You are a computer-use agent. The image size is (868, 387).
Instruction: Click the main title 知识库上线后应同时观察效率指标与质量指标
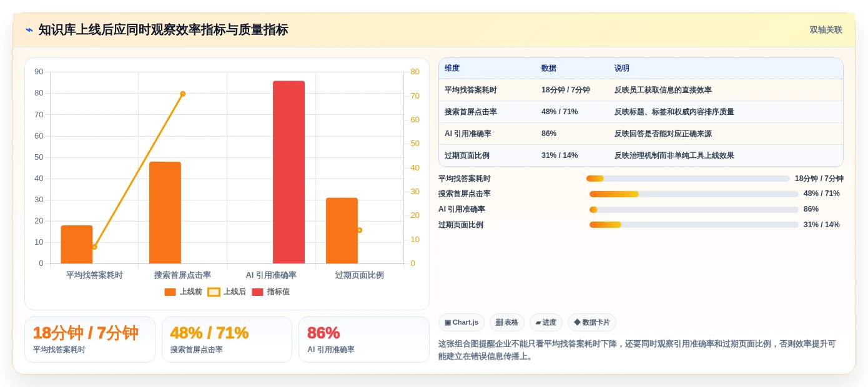(x=164, y=30)
